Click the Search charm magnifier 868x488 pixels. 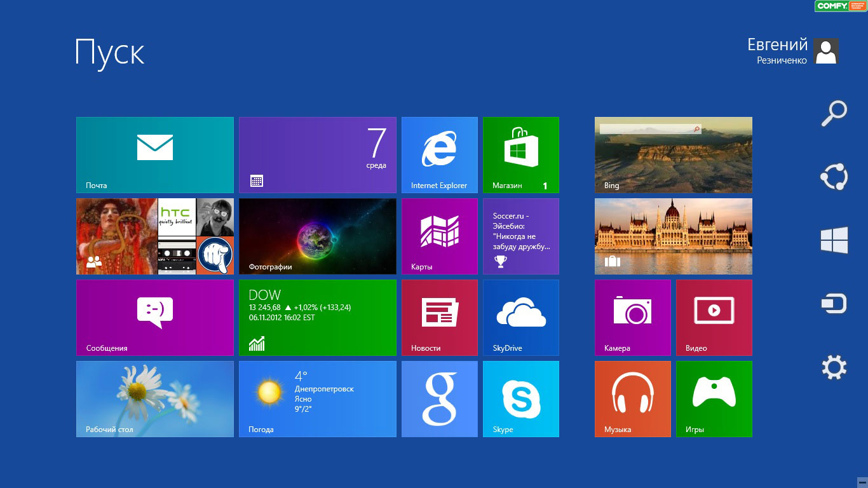click(834, 114)
